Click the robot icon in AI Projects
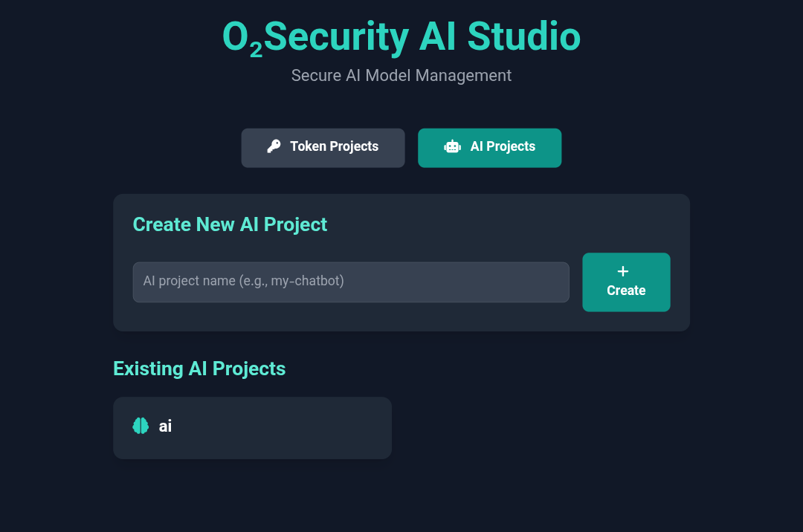The height and width of the screenshot is (532, 803). coord(452,147)
